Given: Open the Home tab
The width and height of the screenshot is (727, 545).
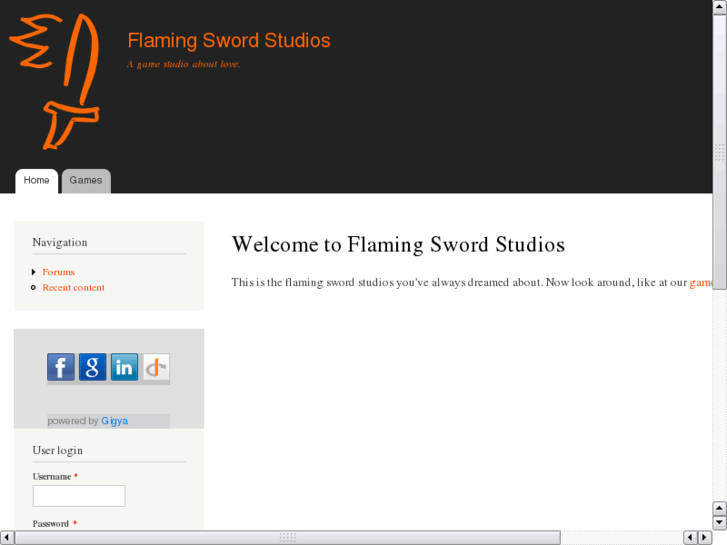Looking at the screenshot, I should [x=37, y=181].
